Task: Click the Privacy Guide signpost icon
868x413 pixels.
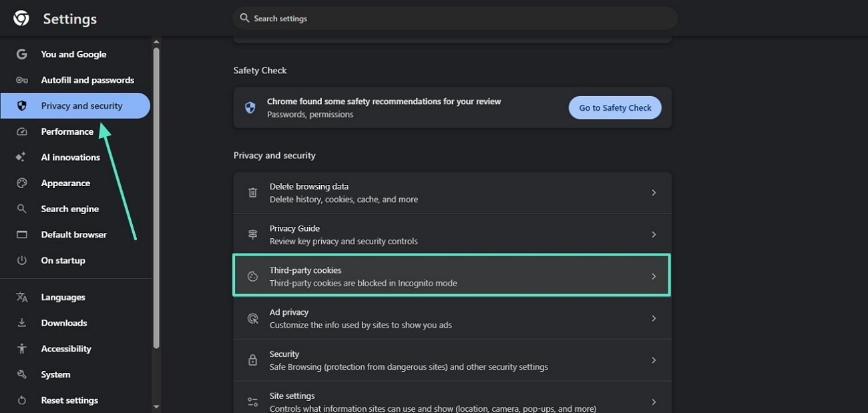Action: [x=252, y=235]
